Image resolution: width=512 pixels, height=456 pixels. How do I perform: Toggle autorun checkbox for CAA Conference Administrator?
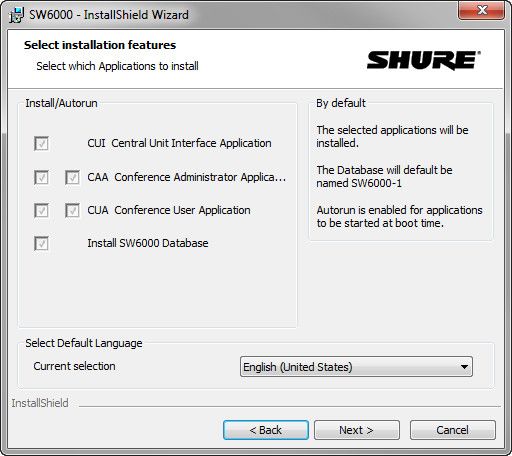tap(72, 177)
